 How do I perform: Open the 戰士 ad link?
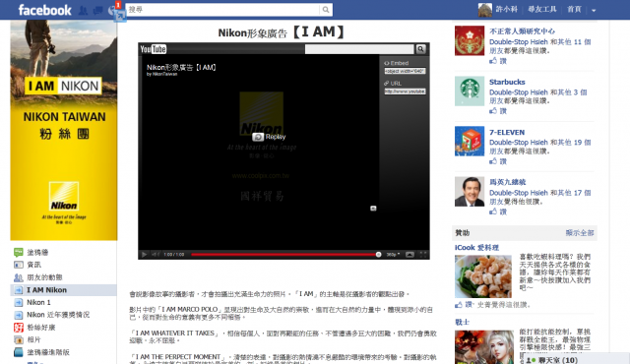click(462, 322)
